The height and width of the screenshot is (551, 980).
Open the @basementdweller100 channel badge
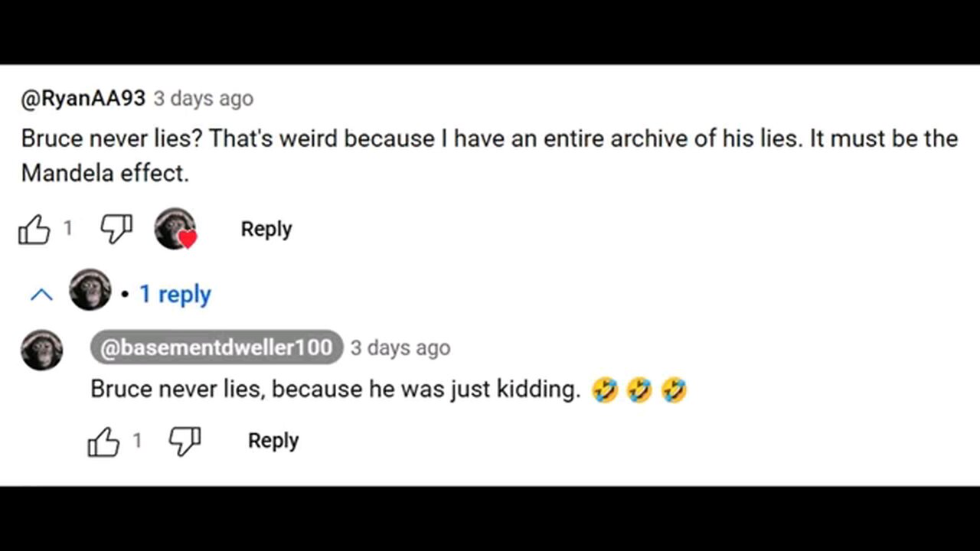point(217,347)
